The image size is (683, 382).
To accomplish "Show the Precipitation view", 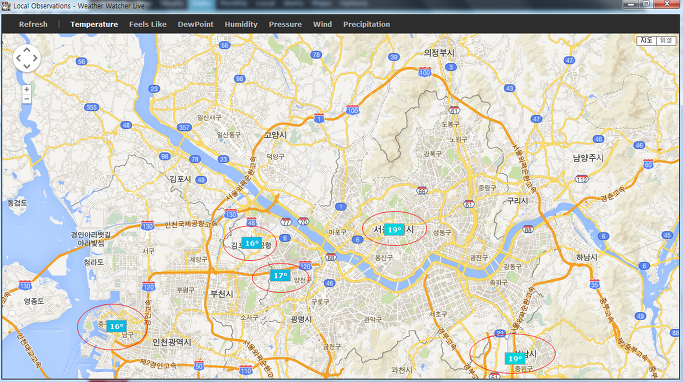I will click(x=366, y=24).
